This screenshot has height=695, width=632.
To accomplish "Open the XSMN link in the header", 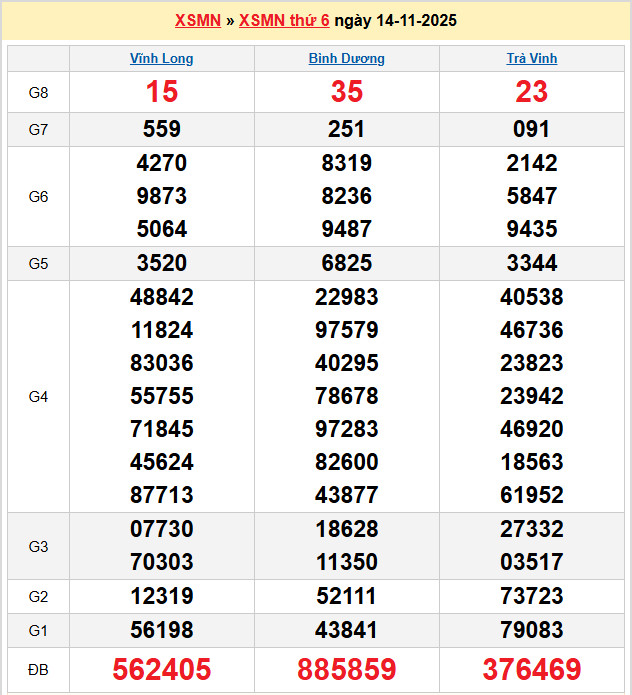I will (x=197, y=20).
